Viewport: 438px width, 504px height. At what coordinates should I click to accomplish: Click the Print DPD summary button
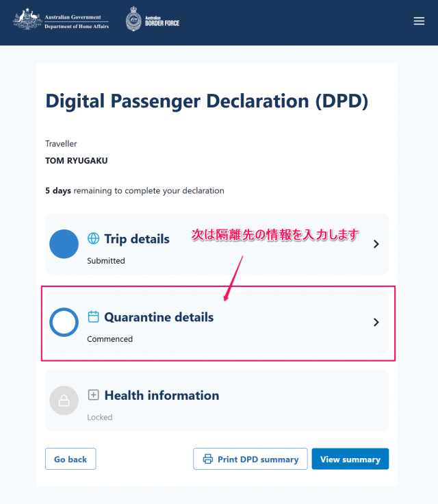point(250,459)
